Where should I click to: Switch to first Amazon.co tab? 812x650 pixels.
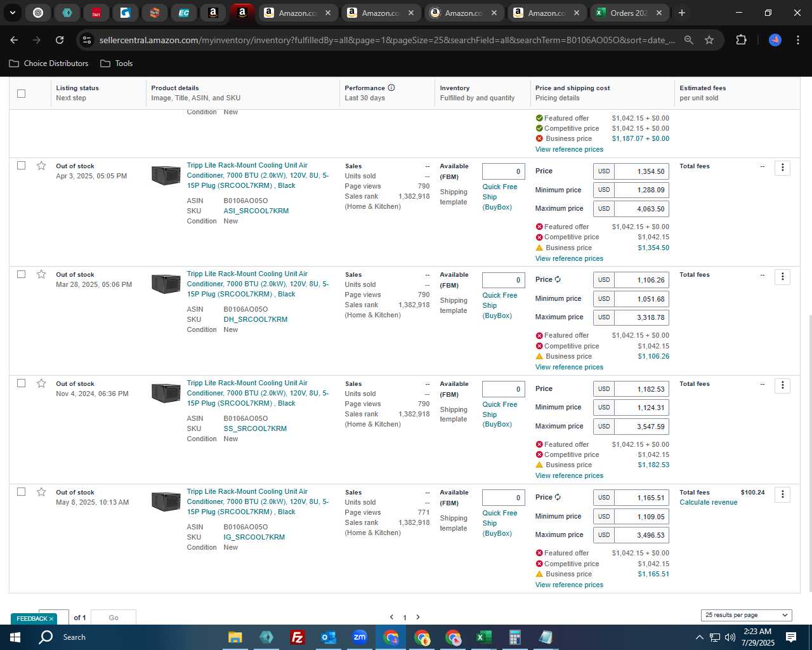(x=298, y=13)
